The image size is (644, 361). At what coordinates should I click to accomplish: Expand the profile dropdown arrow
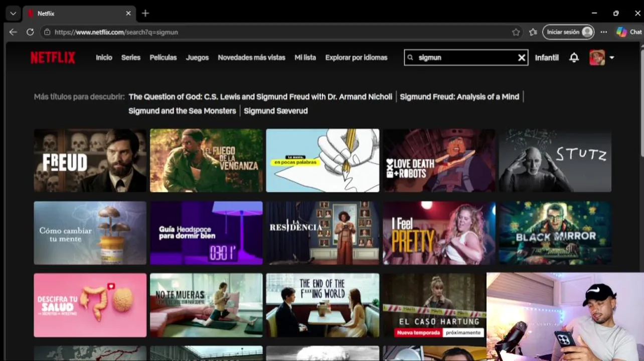tap(612, 58)
